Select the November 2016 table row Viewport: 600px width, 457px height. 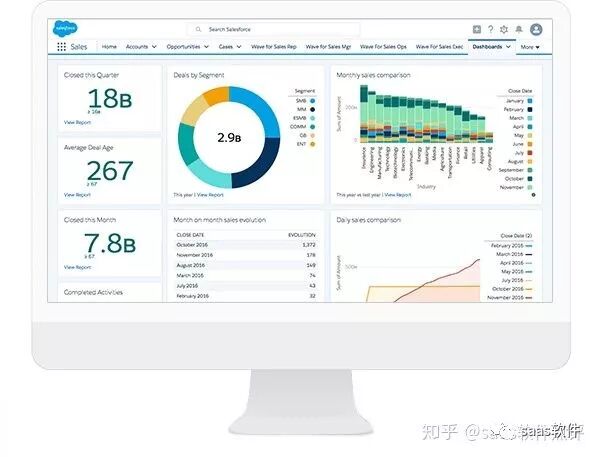pyautogui.click(x=246, y=255)
